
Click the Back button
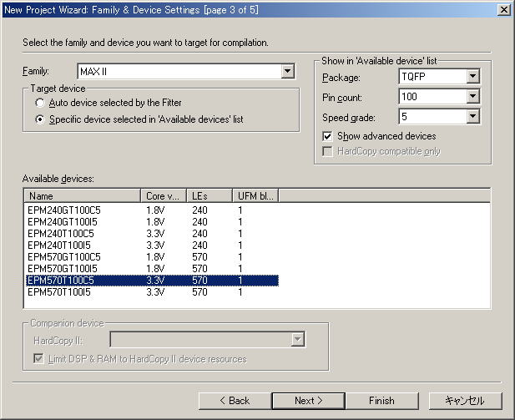[235, 401]
